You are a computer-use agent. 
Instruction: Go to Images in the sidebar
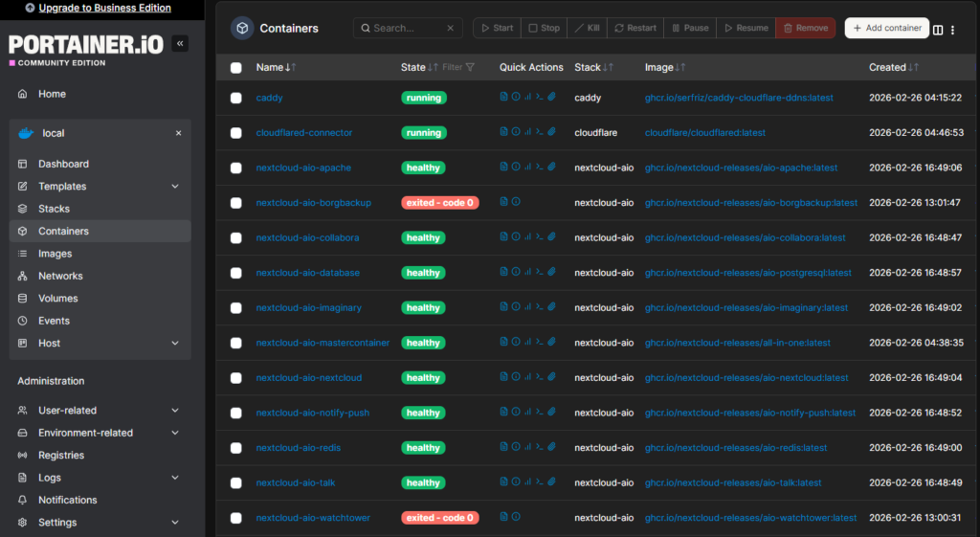tap(55, 254)
